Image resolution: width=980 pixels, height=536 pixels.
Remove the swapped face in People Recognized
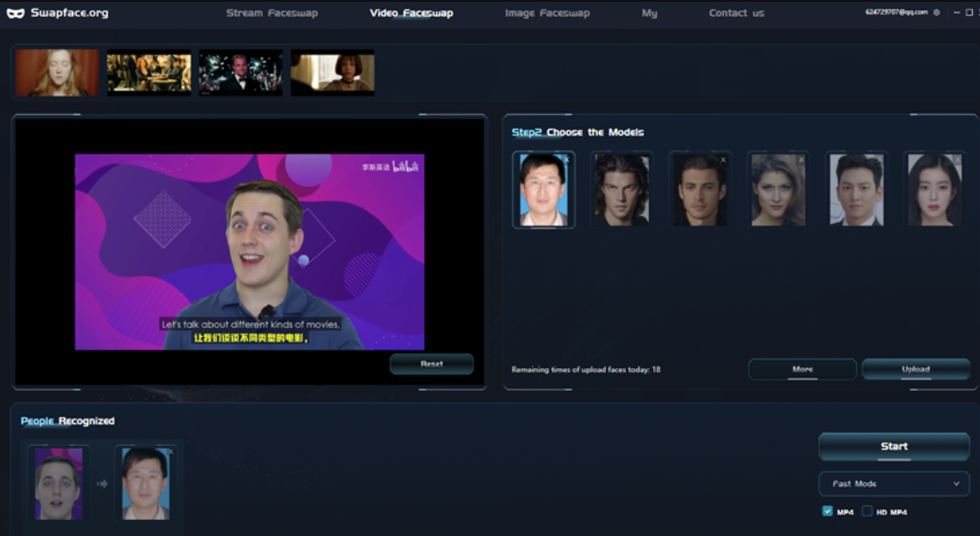(x=170, y=451)
